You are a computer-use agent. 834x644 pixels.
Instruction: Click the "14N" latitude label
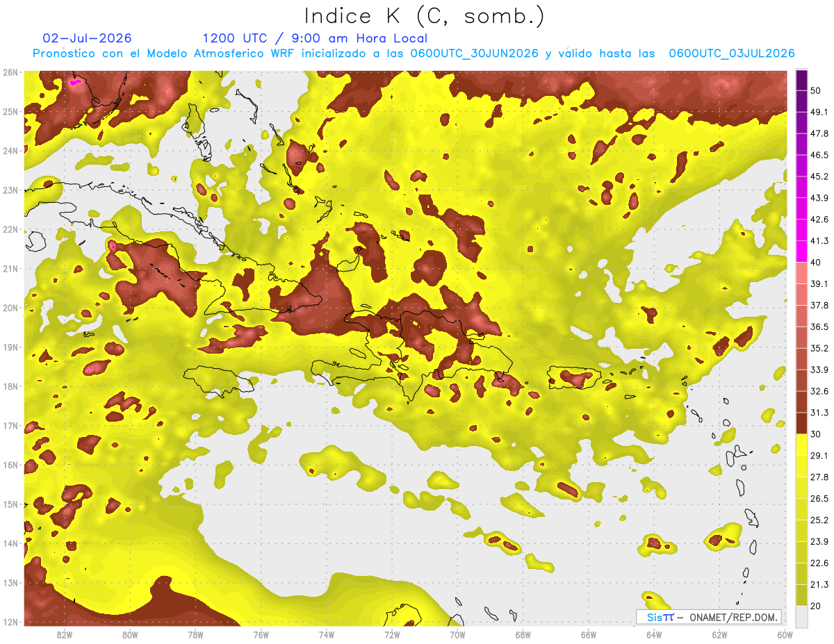coord(10,543)
